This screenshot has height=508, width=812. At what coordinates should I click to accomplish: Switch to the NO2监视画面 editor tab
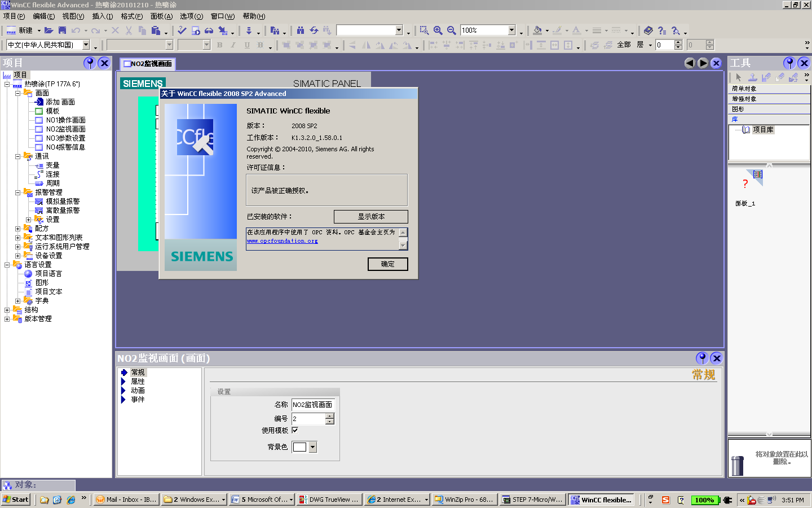(x=148, y=64)
